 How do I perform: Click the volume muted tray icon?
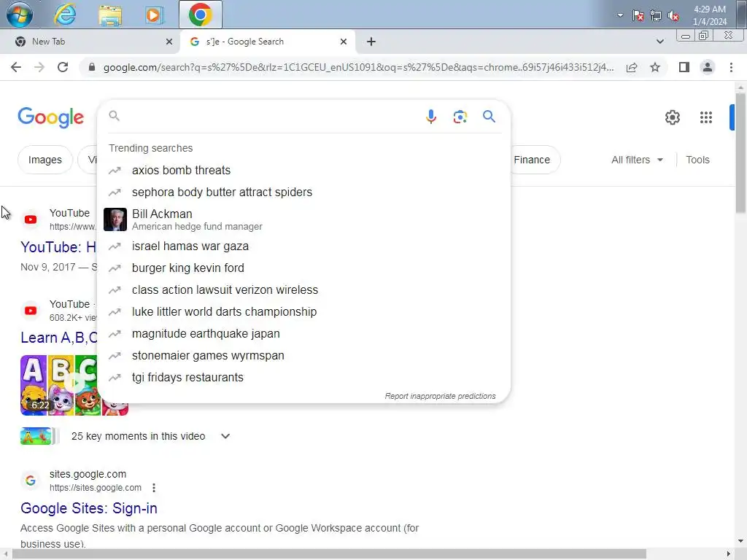click(673, 16)
